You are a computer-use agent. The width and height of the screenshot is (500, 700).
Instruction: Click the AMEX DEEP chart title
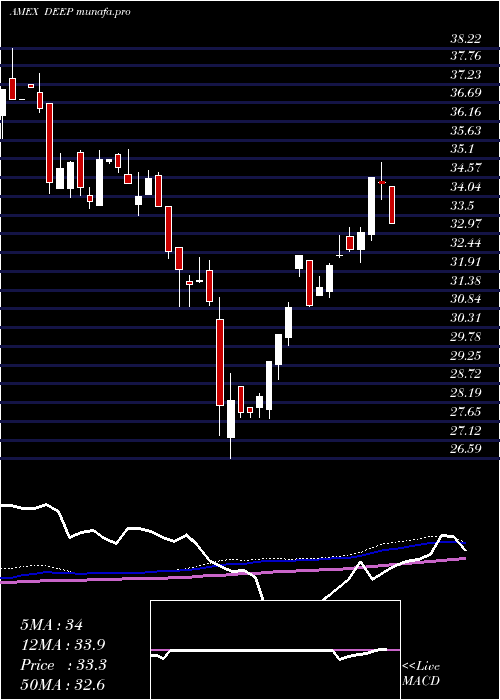(70, 12)
